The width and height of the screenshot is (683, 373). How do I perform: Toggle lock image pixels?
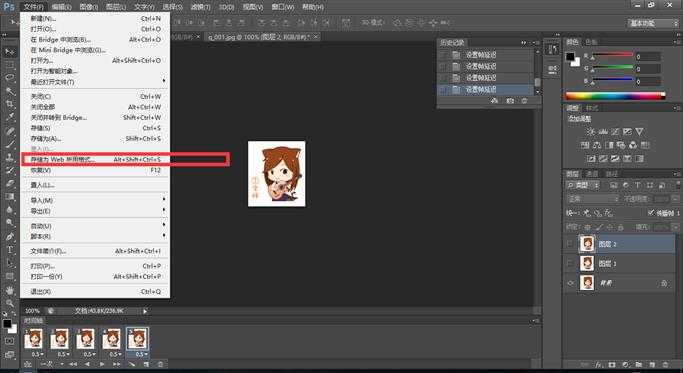coord(599,227)
